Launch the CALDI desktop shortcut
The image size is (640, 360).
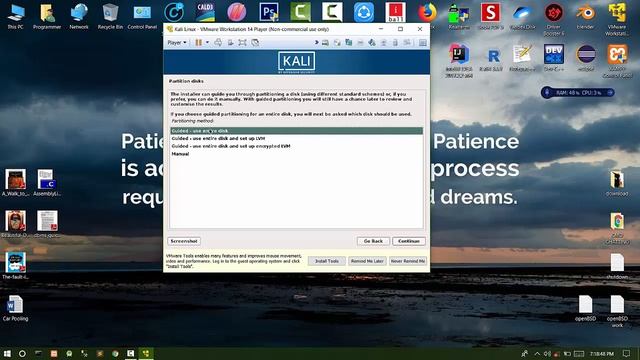pyautogui.click(x=205, y=12)
